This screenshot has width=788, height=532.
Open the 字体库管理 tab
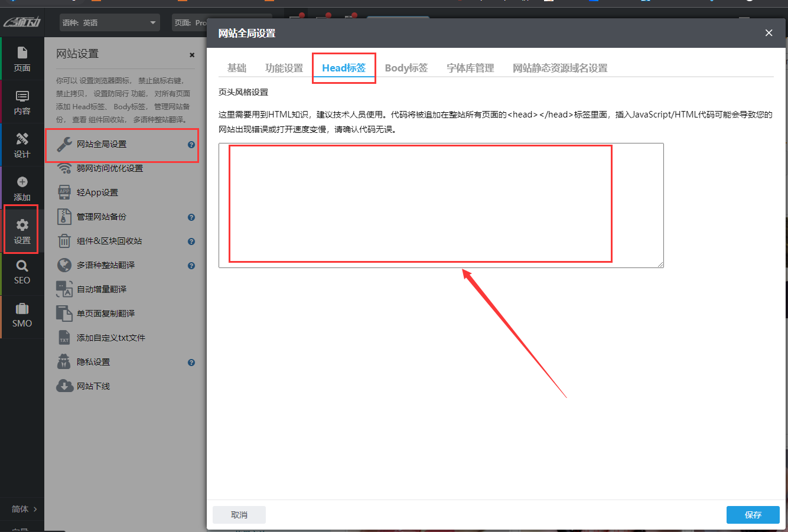click(x=470, y=67)
